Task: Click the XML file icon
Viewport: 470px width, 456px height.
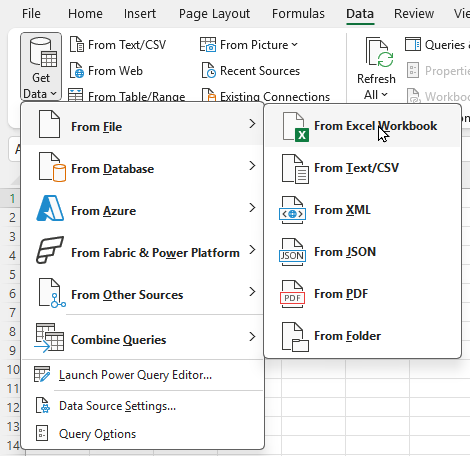Action: tap(292, 210)
